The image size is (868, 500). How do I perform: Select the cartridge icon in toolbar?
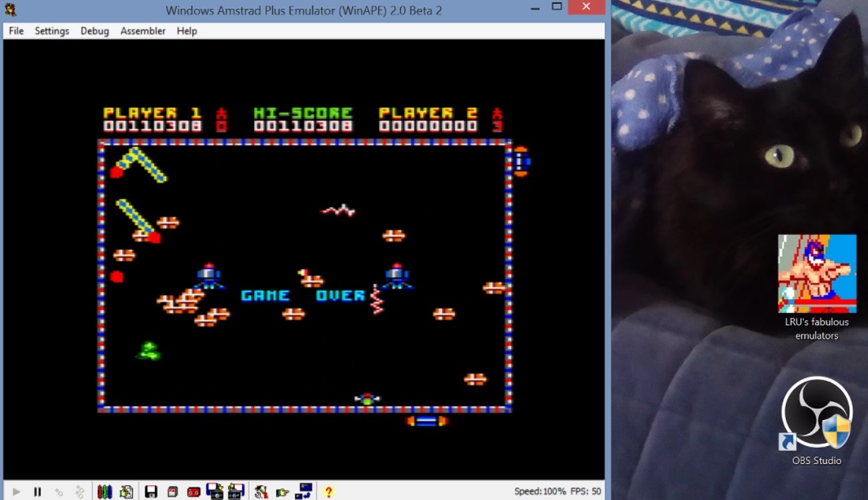click(x=172, y=492)
